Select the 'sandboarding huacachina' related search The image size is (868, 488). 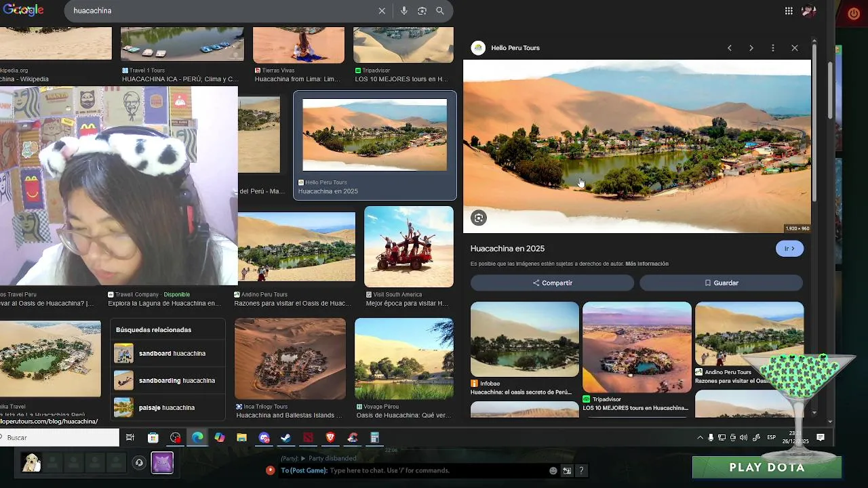167,381
